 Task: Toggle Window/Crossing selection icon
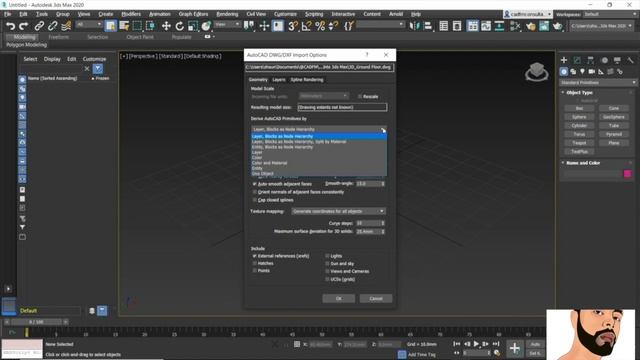pos(151,26)
